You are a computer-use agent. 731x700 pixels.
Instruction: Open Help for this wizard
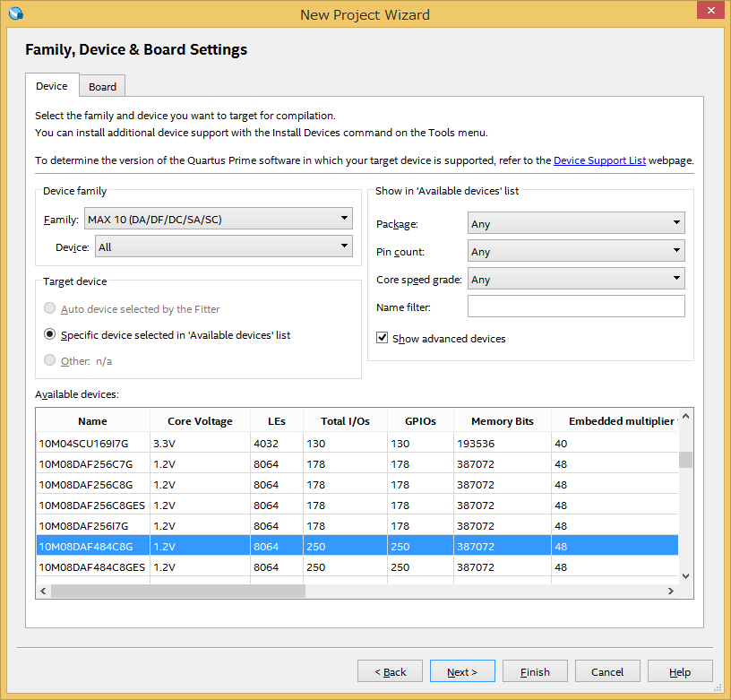(680, 671)
